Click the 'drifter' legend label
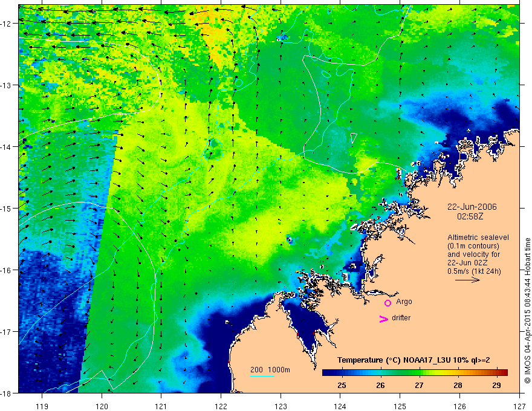The width and height of the screenshot is (532, 411). pos(401,318)
